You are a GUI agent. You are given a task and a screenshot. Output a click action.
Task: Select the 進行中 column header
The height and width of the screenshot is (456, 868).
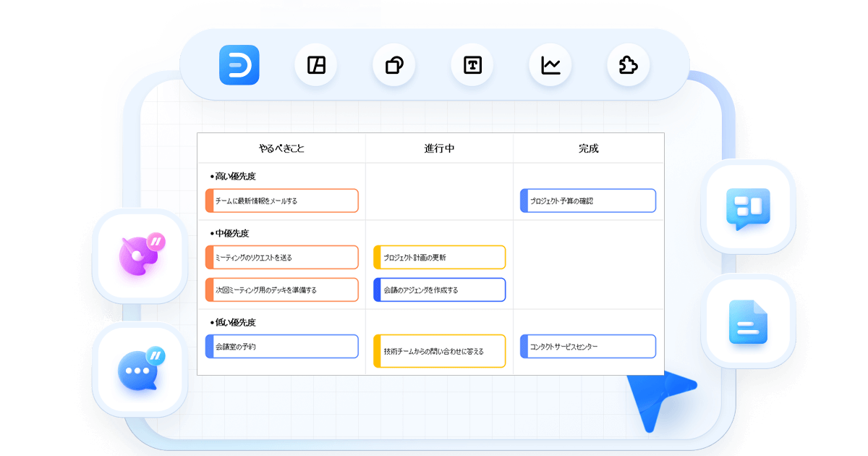[440, 147]
